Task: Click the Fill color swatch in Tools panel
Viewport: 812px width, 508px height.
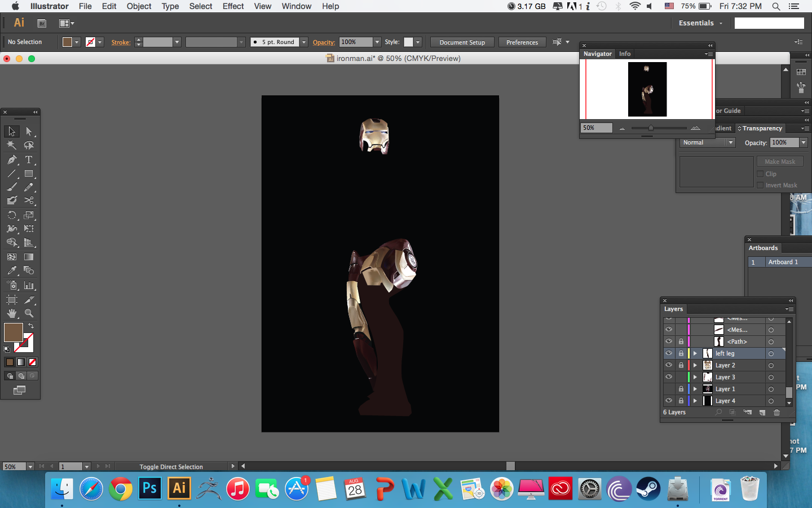Action: click(14, 332)
